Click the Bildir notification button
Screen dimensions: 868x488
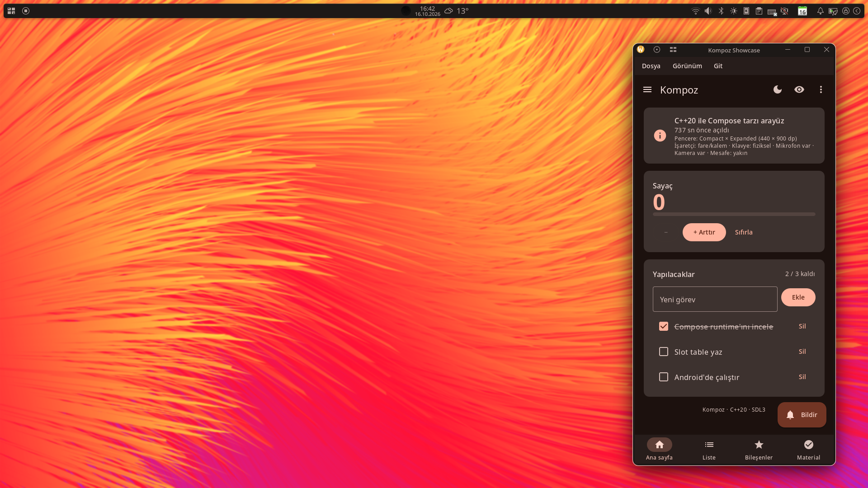[x=802, y=415]
